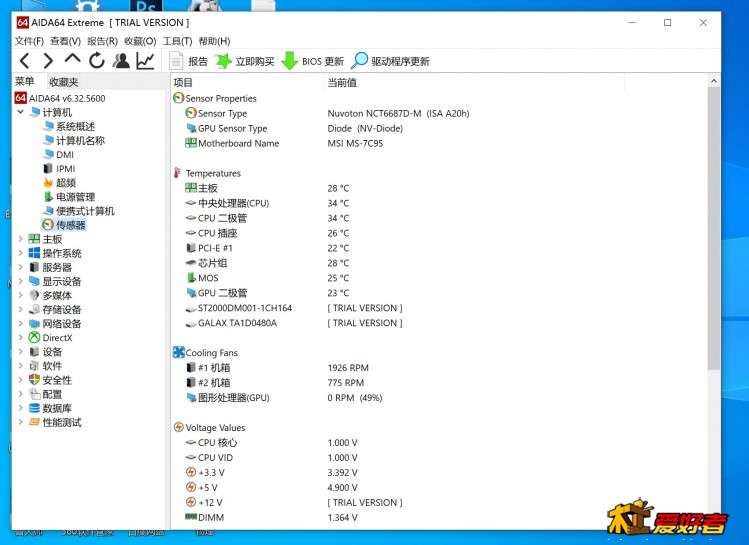This screenshot has width=749, height=545.
Task: Expand the 服务器 tree node
Action: (x=21, y=267)
